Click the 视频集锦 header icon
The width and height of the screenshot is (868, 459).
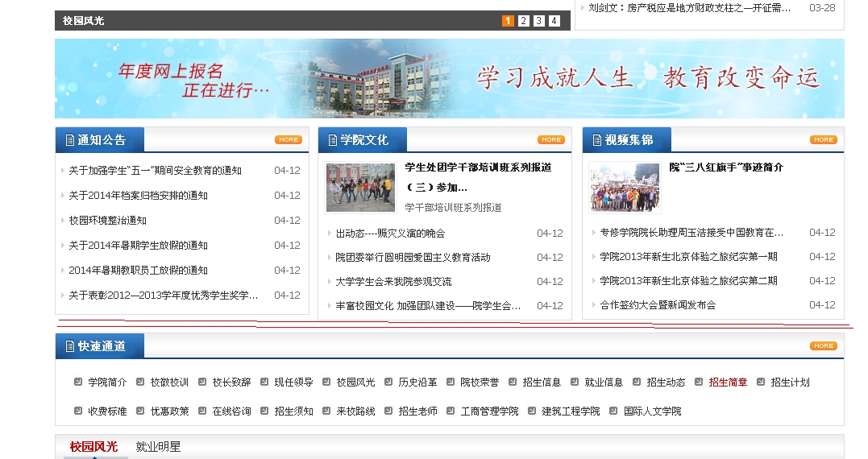(596, 140)
